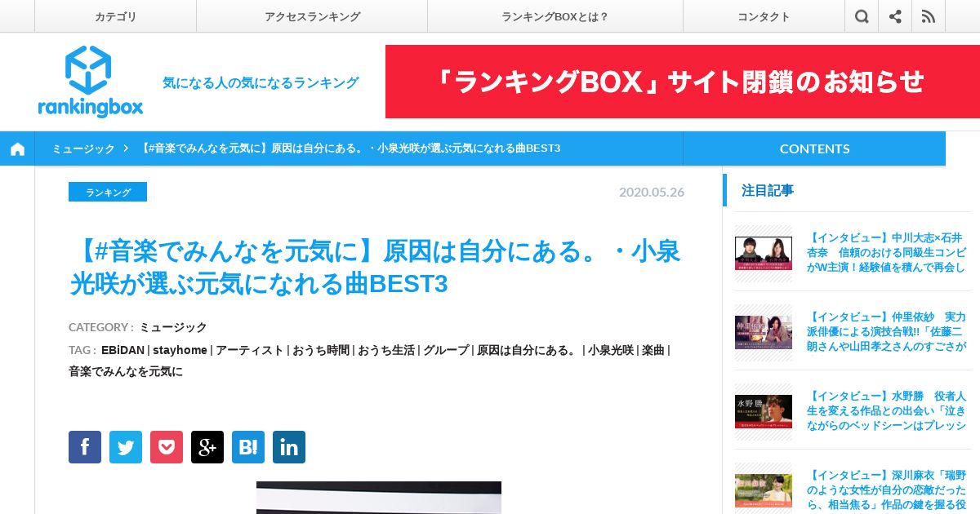Screen dimensions: 980x514
Task: Click thumbnail of 仲里依紗 interview
Action: pyautogui.click(x=764, y=332)
